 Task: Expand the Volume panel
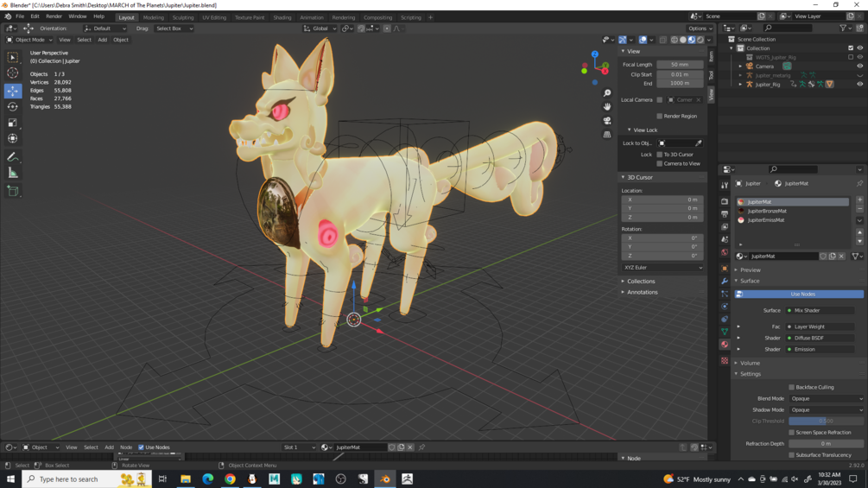750,363
